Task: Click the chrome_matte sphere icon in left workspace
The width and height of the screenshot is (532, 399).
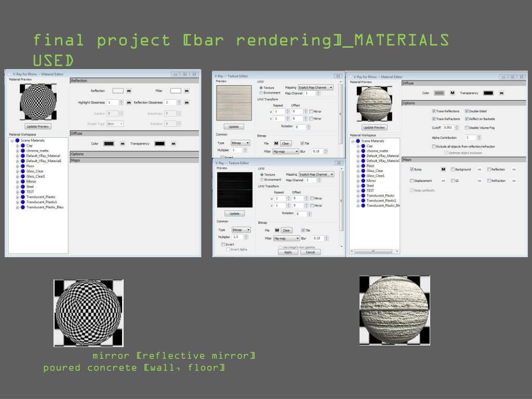Action: (x=23, y=151)
